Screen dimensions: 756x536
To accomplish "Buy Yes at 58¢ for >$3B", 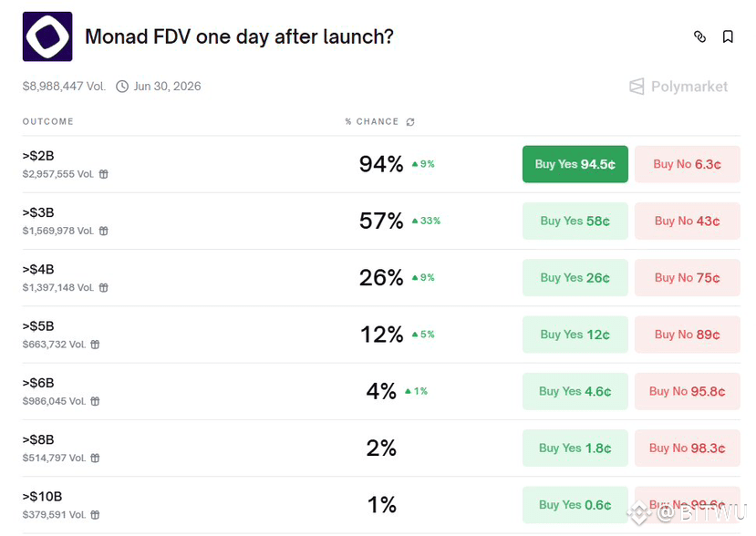I will 575,221.
